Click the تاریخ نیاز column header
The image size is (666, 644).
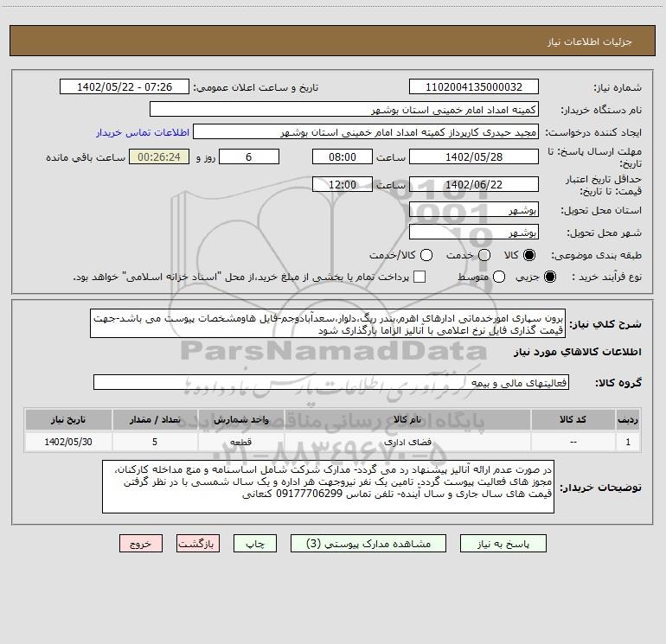[x=68, y=420]
